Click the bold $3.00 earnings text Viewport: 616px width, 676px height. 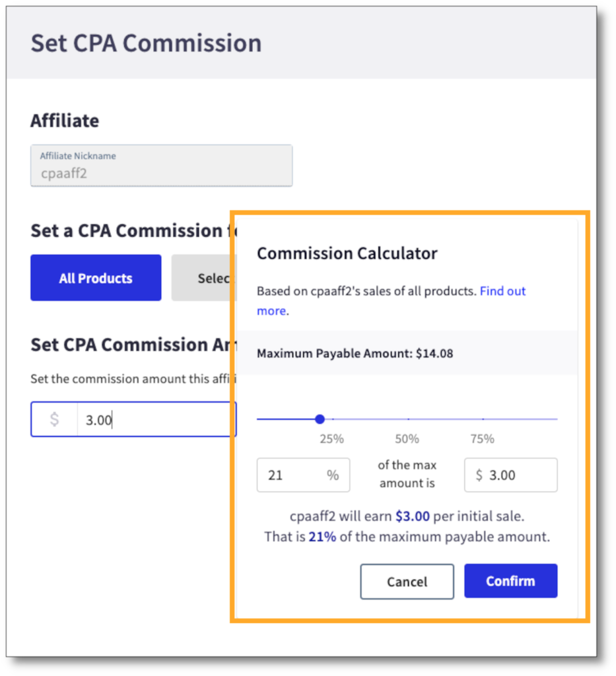coord(413,516)
